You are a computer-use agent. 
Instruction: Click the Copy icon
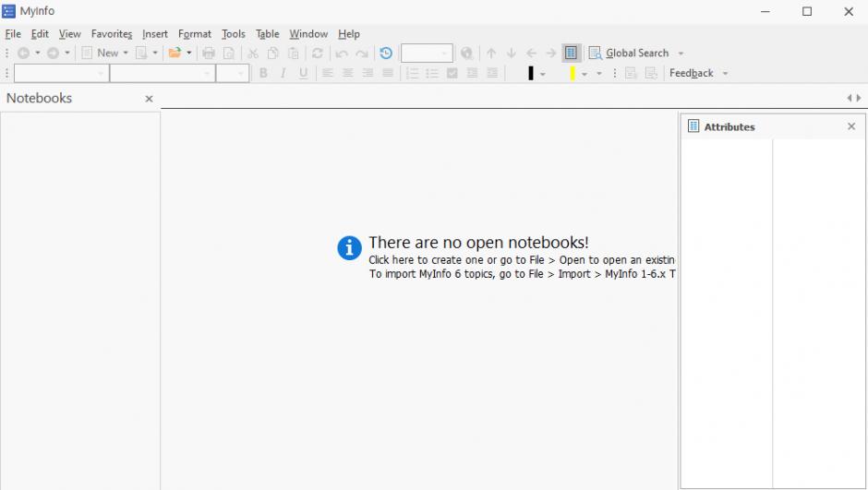click(273, 54)
